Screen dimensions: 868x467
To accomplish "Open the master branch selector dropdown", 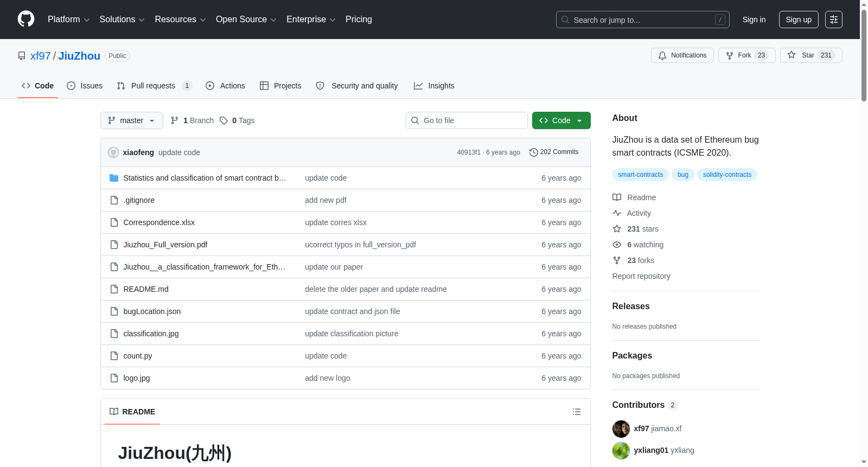I will [x=132, y=120].
